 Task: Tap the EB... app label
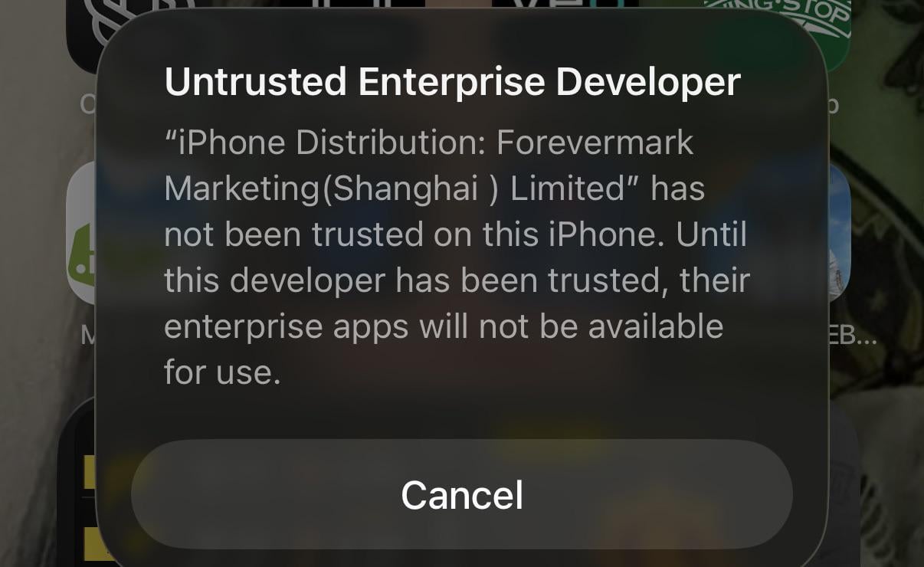tap(853, 335)
